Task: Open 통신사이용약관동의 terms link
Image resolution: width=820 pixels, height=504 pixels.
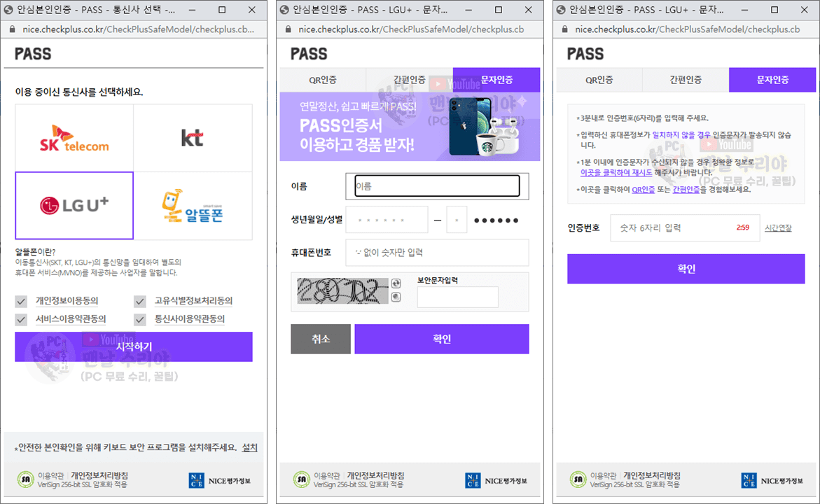Action: click(x=189, y=319)
